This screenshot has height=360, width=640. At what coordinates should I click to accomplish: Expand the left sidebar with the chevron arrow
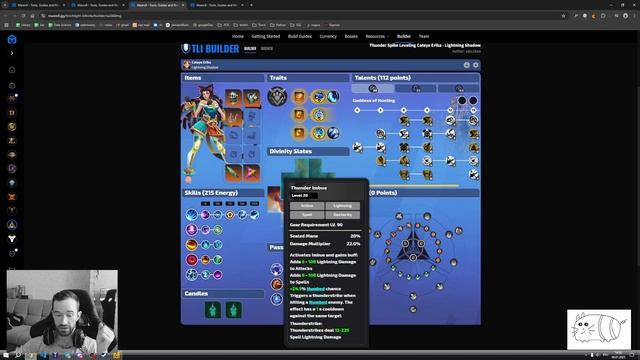[12, 53]
